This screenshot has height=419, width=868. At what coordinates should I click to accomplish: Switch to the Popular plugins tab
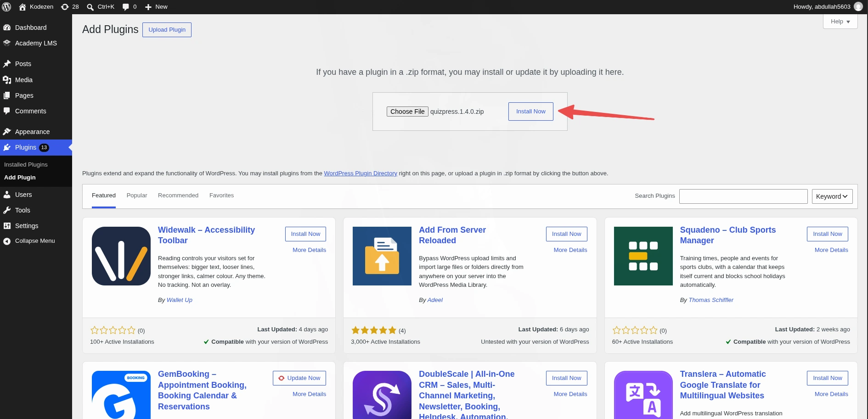coord(137,196)
